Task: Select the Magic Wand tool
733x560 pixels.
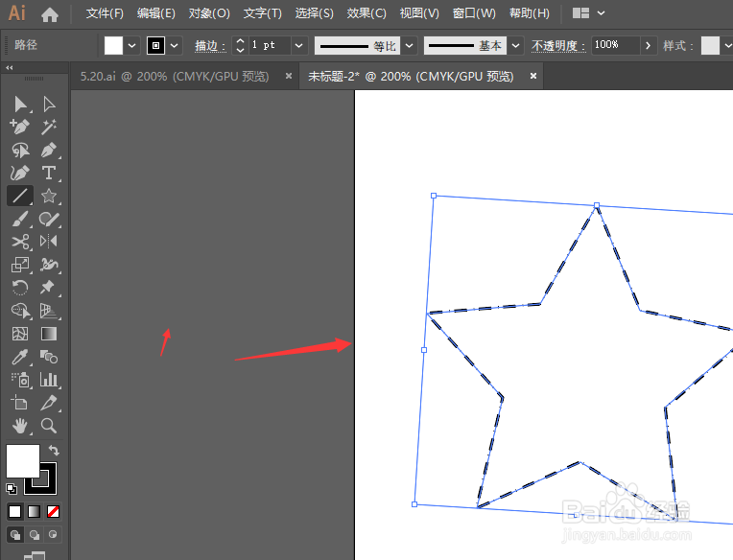Action: point(49,127)
